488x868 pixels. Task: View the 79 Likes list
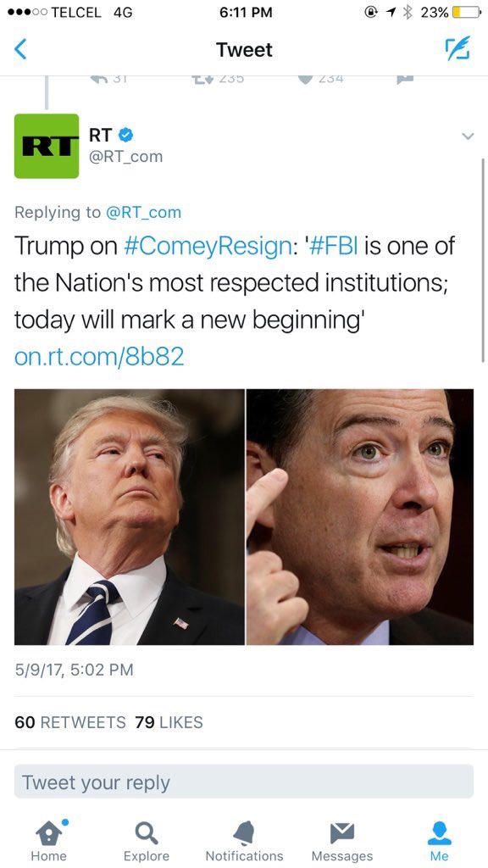[x=169, y=722]
